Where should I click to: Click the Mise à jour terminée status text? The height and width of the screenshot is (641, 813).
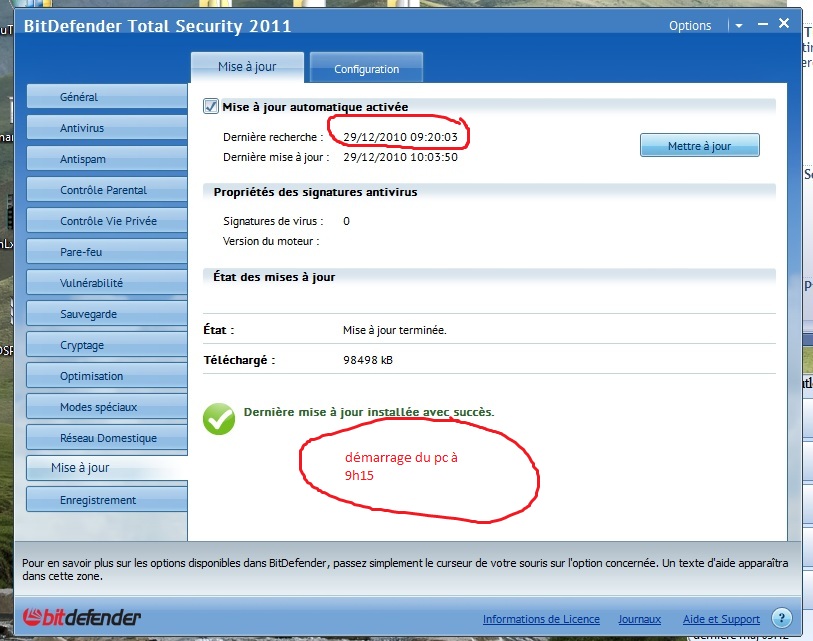[x=395, y=330]
